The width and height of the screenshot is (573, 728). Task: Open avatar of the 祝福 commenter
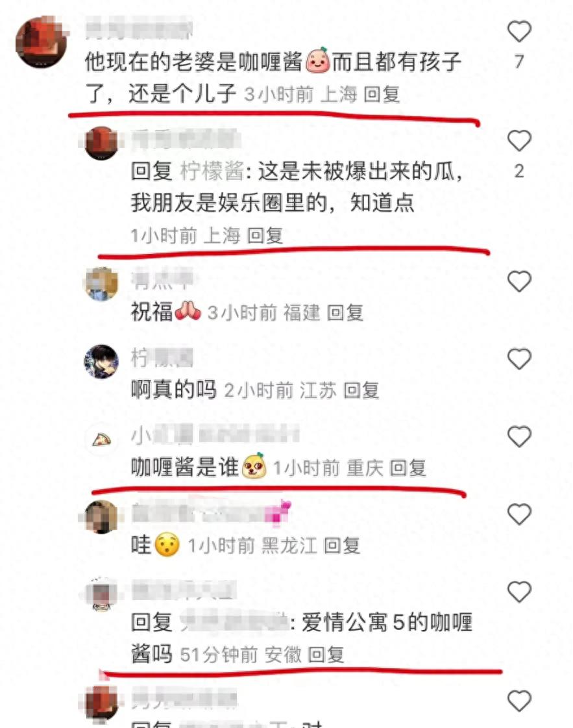[x=101, y=284]
